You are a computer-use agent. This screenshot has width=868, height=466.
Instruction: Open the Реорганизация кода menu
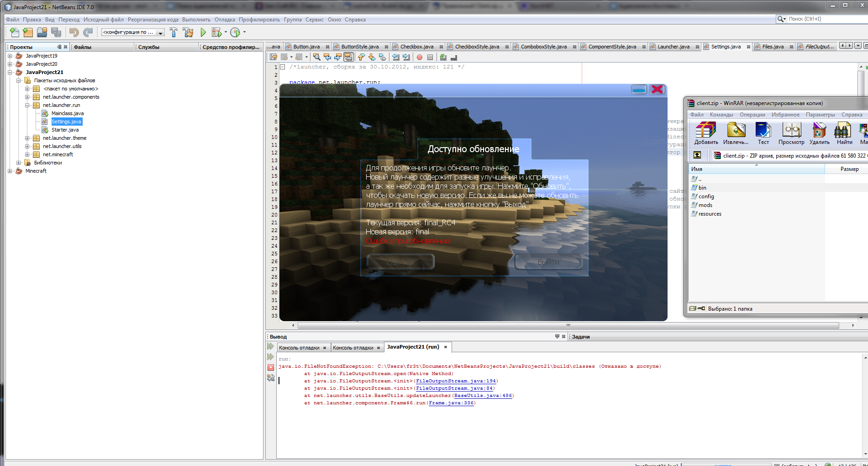click(x=153, y=20)
